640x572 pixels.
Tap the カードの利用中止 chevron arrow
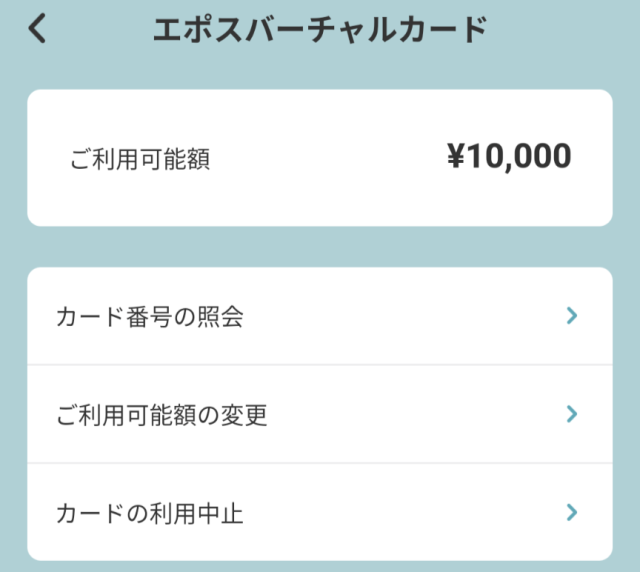[572, 512]
